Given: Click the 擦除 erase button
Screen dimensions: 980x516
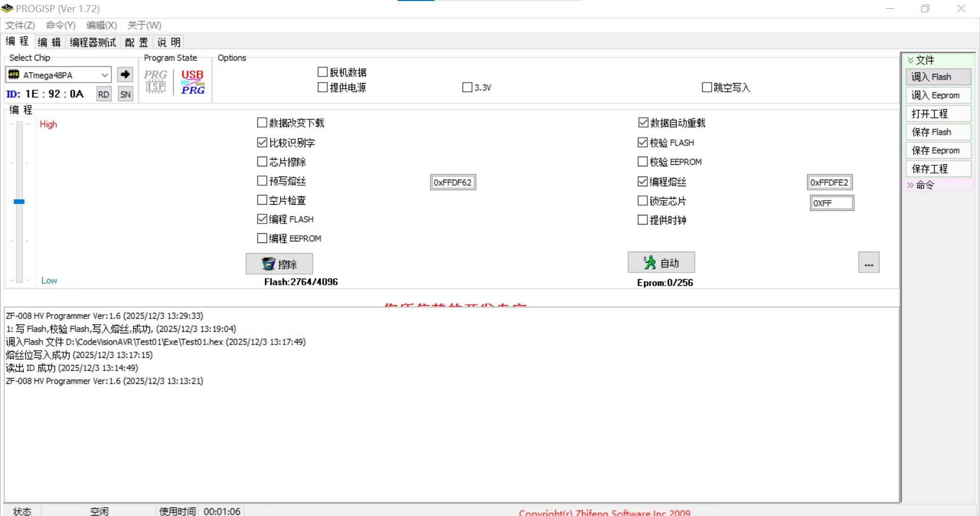Looking at the screenshot, I should pyautogui.click(x=279, y=264).
